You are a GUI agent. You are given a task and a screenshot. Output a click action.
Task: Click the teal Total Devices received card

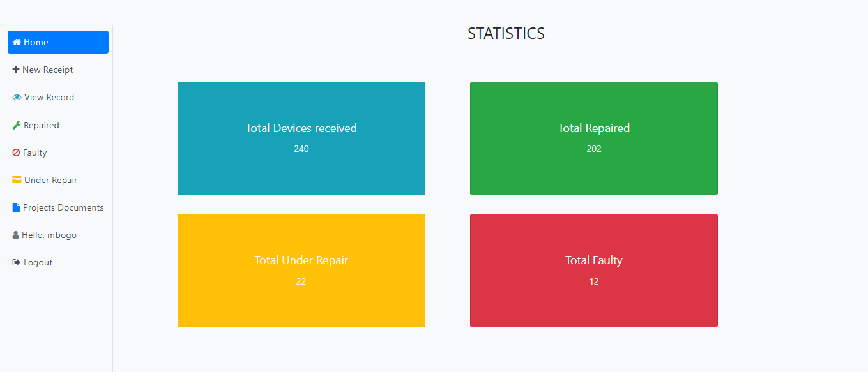pyautogui.click(x=301, y=138)
